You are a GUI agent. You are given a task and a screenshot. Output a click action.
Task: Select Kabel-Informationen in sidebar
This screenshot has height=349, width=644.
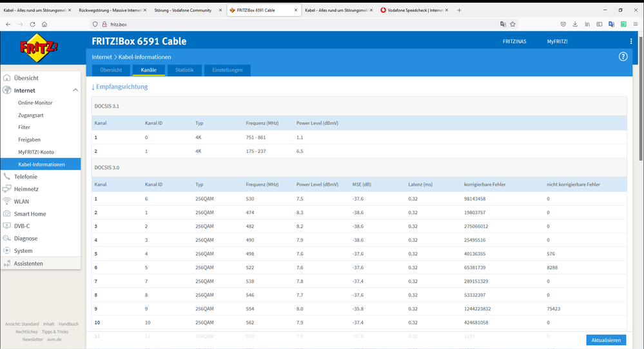point(41,164)
